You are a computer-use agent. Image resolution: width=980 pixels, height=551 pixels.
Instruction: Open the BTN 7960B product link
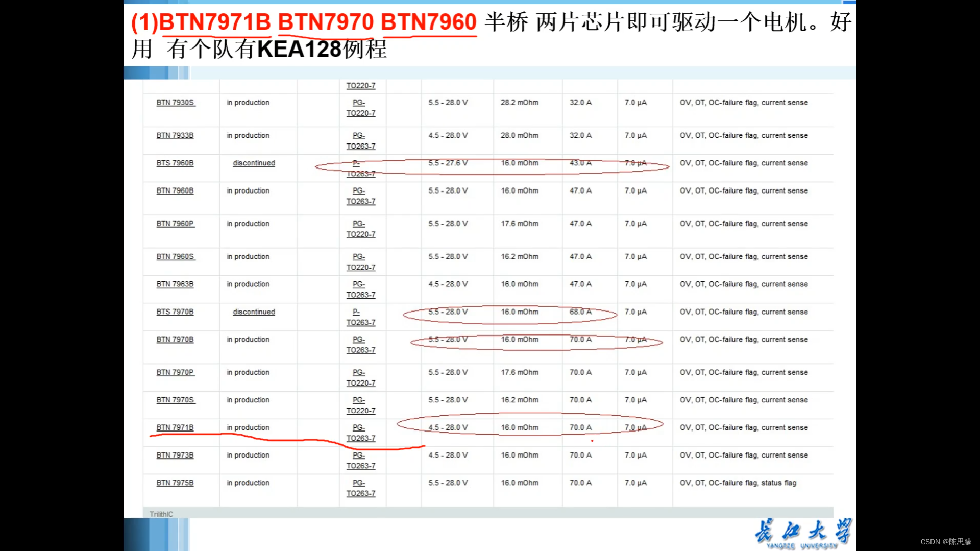(x=175, y=190)
